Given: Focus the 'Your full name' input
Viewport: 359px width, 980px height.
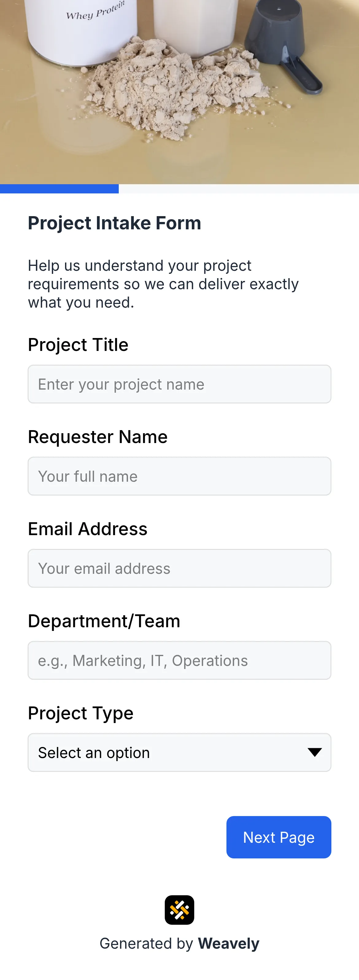Looking at the screenshot, I should 179,476.
